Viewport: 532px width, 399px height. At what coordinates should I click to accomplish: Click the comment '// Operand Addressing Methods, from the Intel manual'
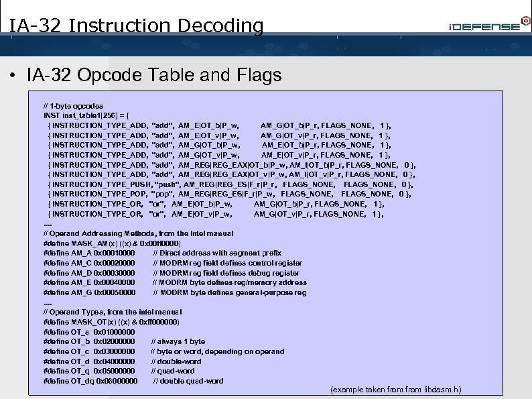tap(139, 233)
